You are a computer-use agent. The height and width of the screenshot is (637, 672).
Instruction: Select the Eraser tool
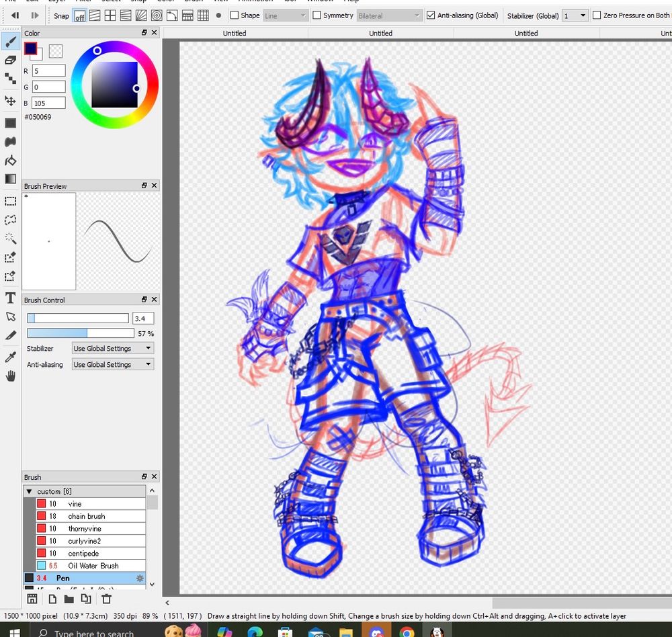pyautogui.click(x=10, y=60)
